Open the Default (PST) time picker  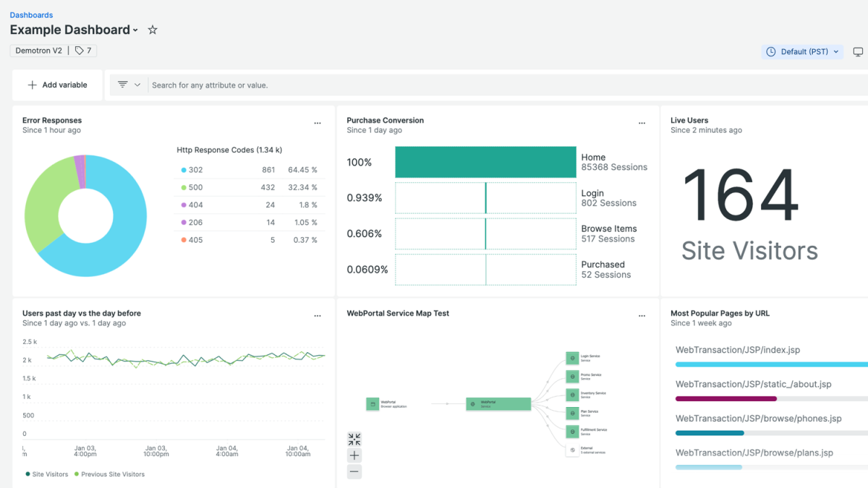[x=802, y=52]
